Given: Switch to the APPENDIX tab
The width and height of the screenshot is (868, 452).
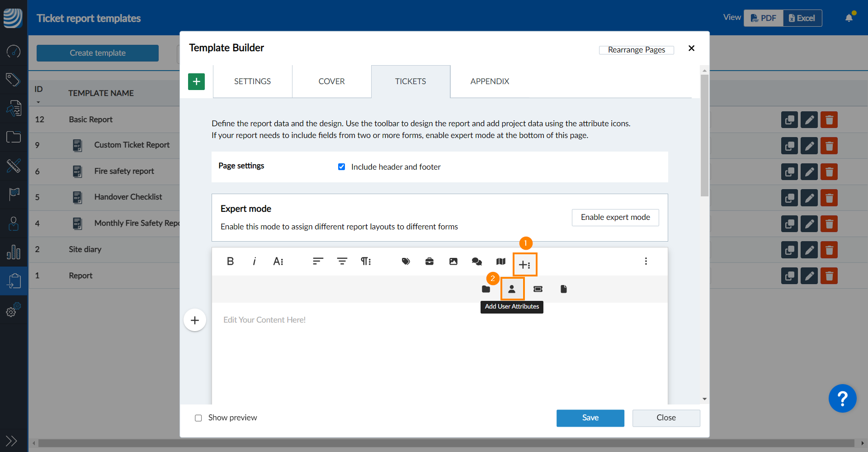Looking at the screenshot, I should [490, 81].
